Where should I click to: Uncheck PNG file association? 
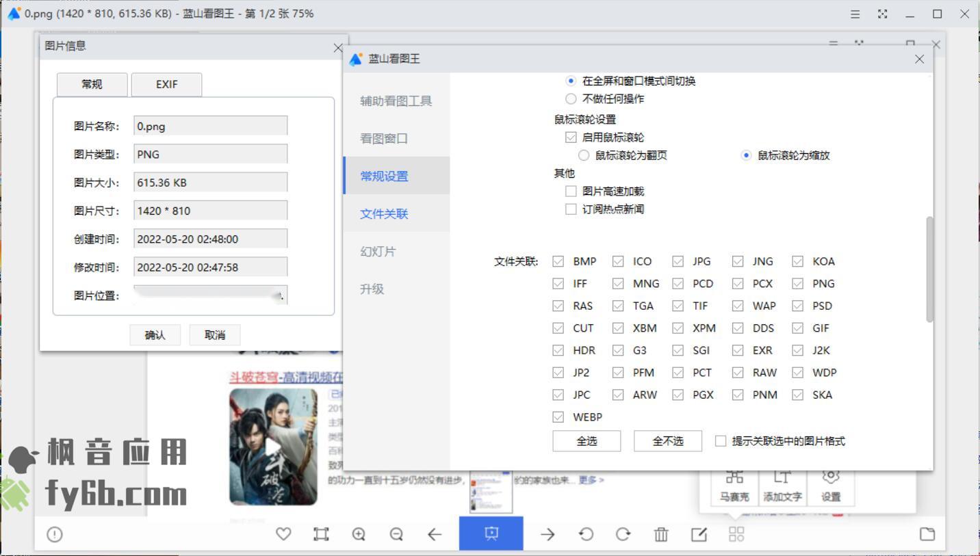(798, 284)
